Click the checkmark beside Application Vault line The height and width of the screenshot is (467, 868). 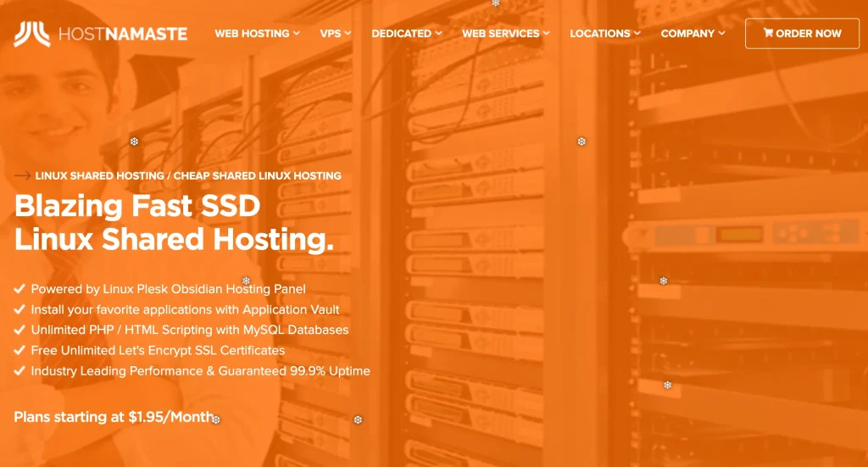[19, 309]
